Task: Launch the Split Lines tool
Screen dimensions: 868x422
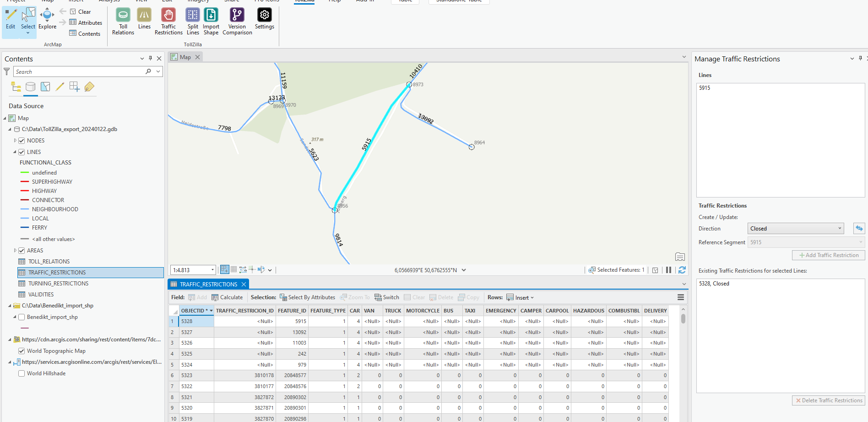Action: (193, 22)
